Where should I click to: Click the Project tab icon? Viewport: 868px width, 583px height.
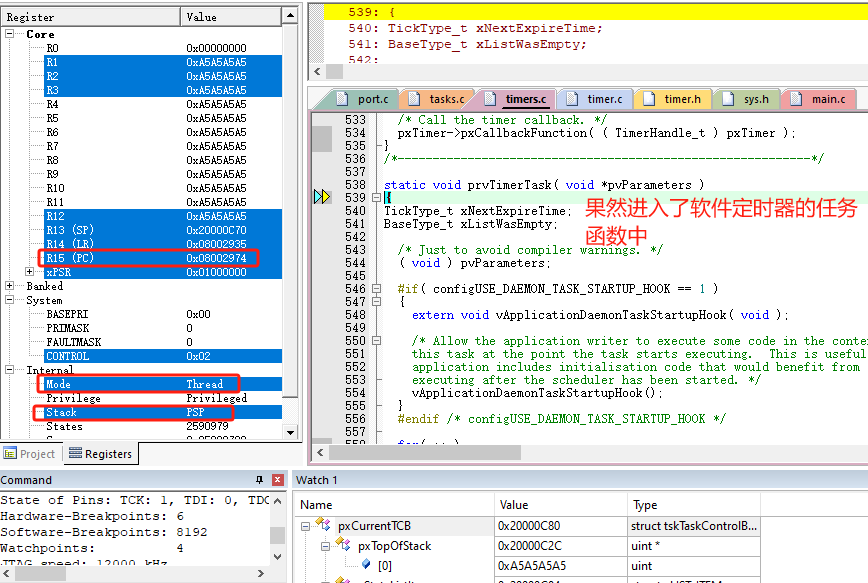click(10, 453)
